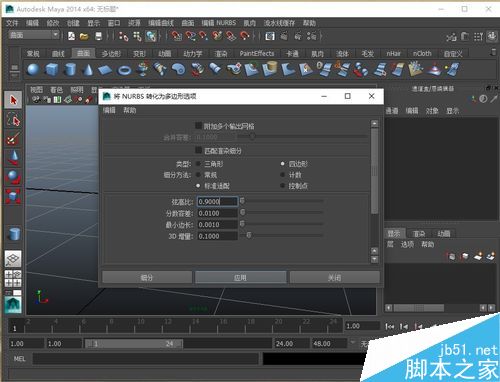Viewport: 500px width, 382px height.
Task: Click the Save Scene disk icon
Action: (98, 36)
